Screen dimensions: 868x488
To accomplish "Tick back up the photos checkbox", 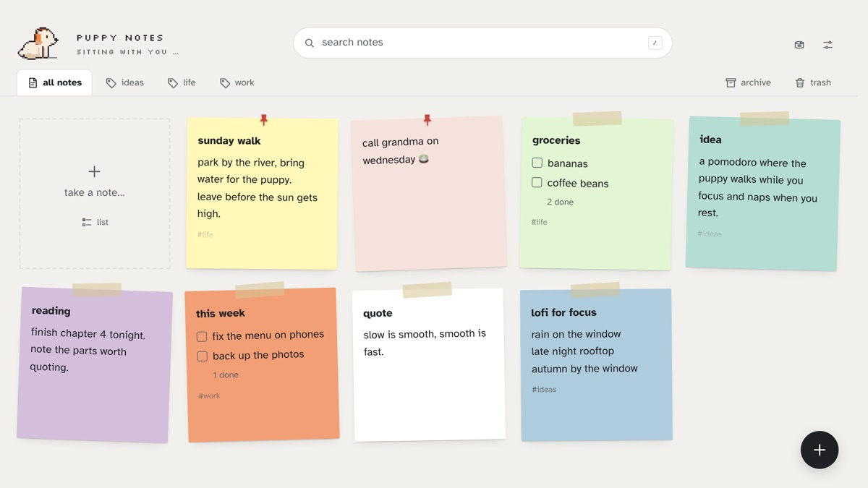I will point(202,356).
